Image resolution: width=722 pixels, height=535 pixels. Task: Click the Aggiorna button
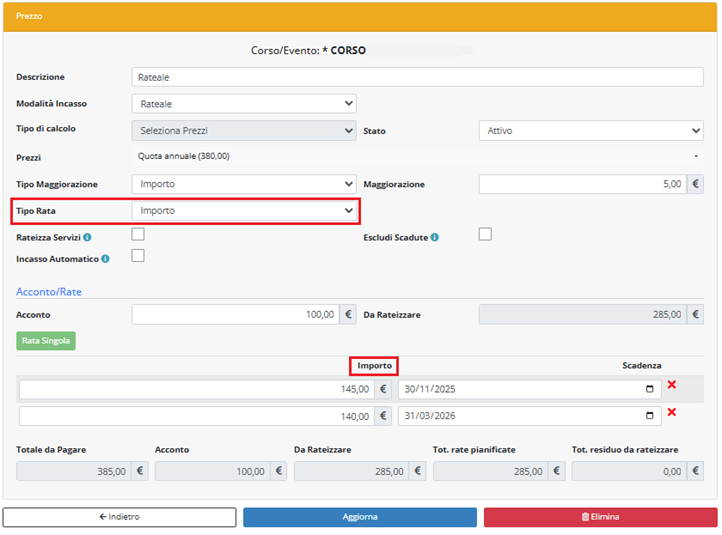click(360, 517)
